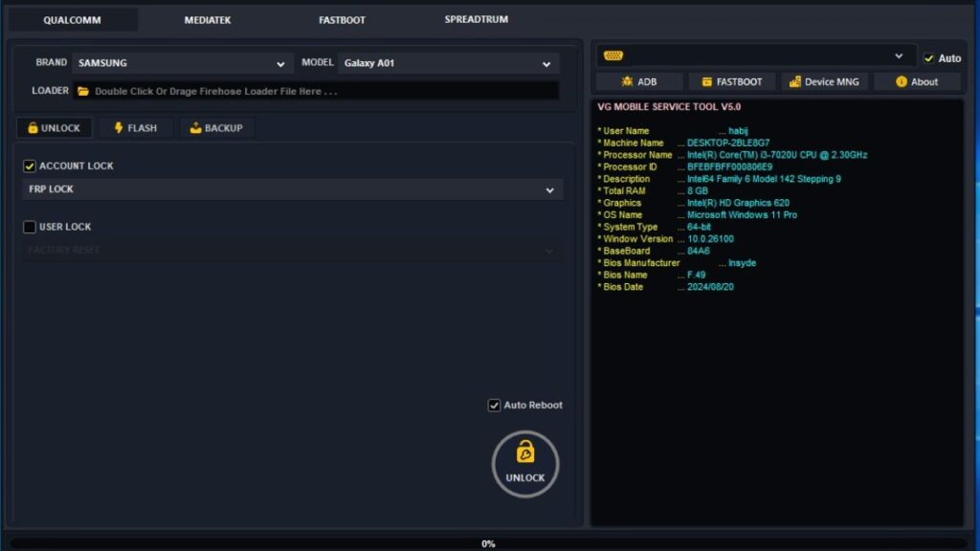Click the Window Version 10.0.26100 value

(710, 238)
